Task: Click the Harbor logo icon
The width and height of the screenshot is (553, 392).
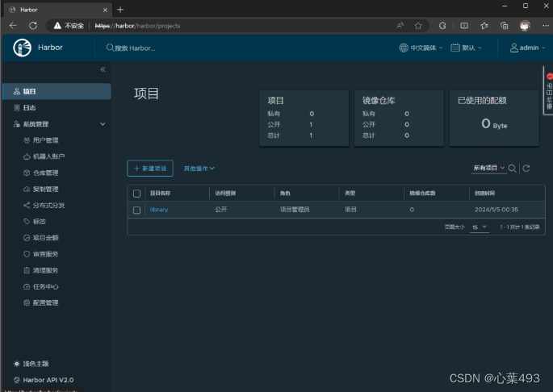Action: click(x=23, y=48)
